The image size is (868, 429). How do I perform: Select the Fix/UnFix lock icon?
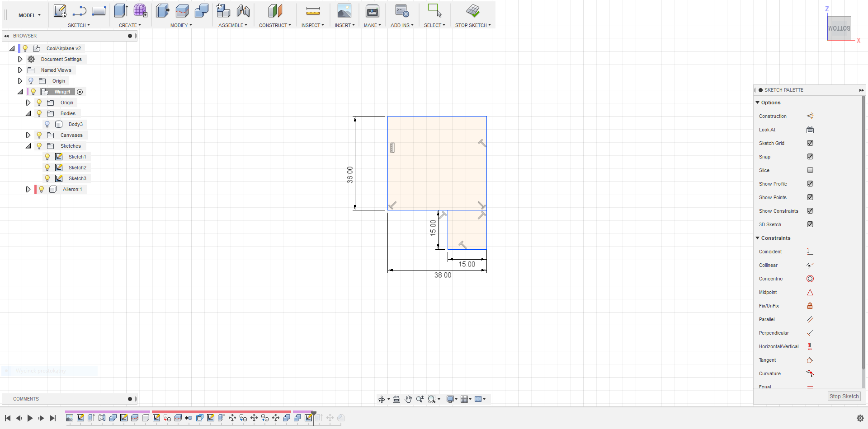tap(810, 306)
